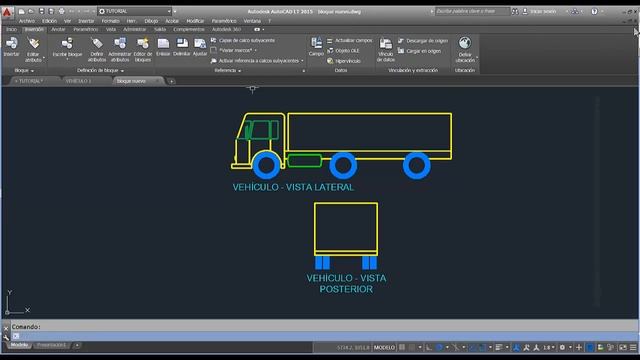The height and width of the screenshot is (360, 640).
Task: Click the Enlazar reference tool
Action: 163,47
